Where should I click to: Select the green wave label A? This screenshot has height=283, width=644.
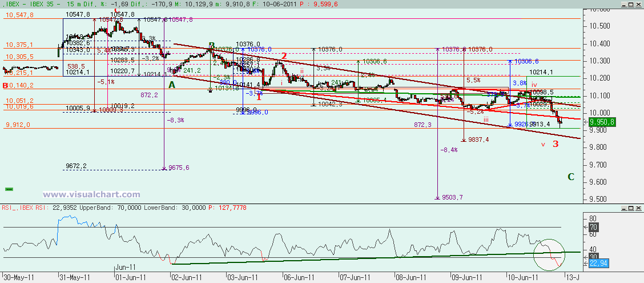172,85
